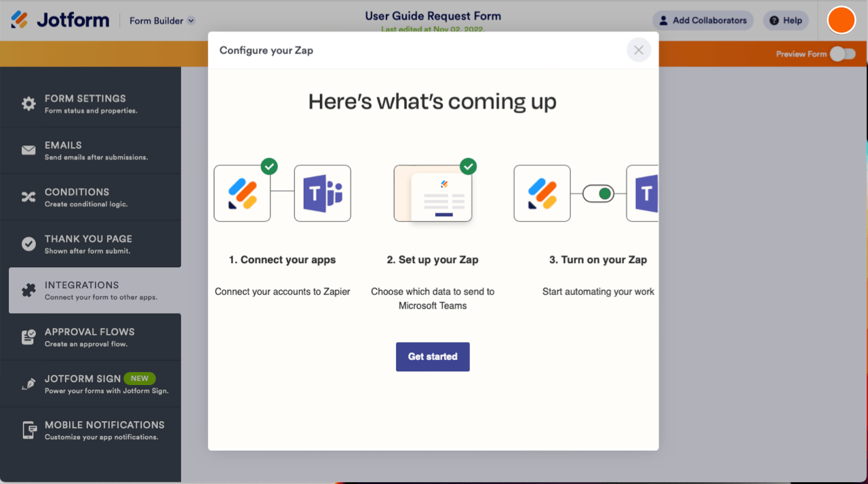This screenshot has height=484, width=868.
Task: Toggle the Preview Form switch
Action: click(842, 54)
